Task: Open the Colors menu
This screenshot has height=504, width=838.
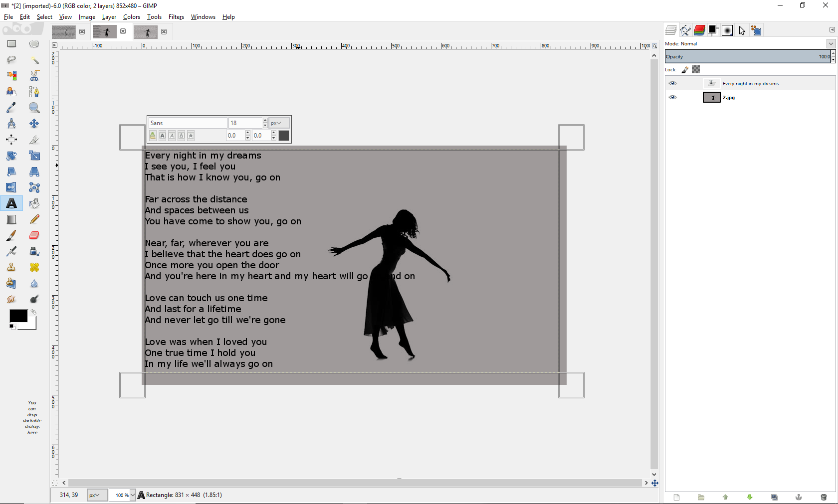Action: click(x=132, y=17)
